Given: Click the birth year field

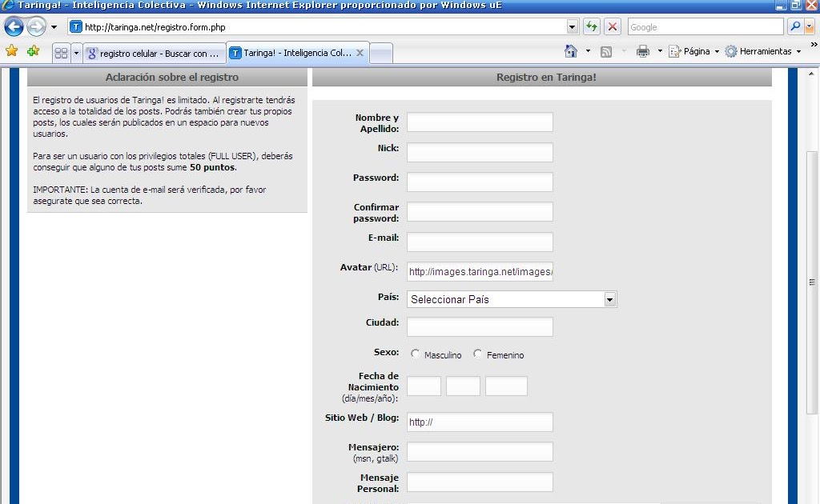Looking at the screenshot, I should (506, 386).
